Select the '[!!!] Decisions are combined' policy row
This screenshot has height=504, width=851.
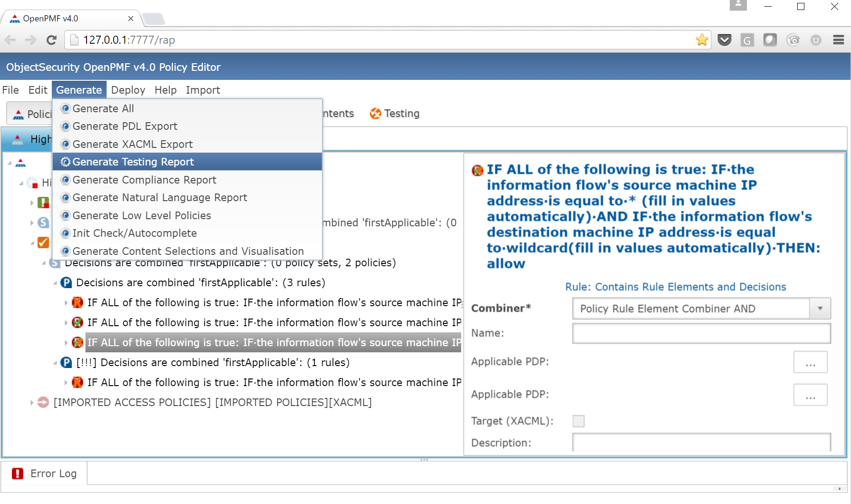pyautogui.click(x=213, y=362)
